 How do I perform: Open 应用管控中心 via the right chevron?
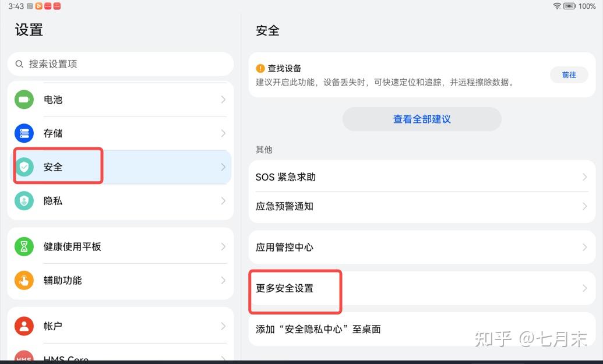584,247
